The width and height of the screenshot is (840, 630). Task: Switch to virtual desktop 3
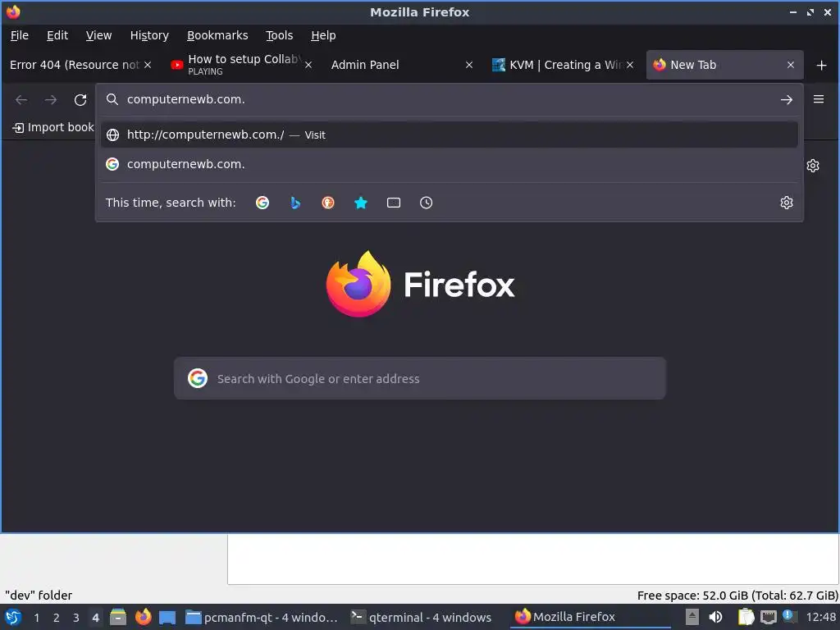[76, 618]
